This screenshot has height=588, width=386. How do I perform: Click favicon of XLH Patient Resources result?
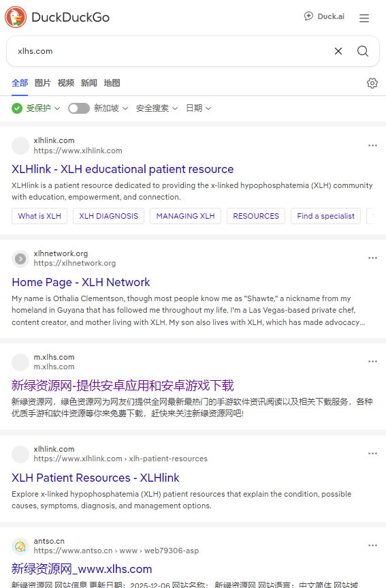tap(20, 454)
